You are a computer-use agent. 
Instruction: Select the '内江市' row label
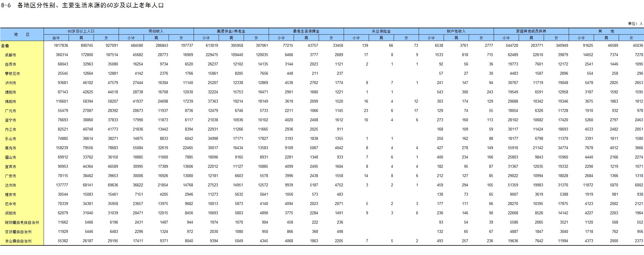[10, 129]
